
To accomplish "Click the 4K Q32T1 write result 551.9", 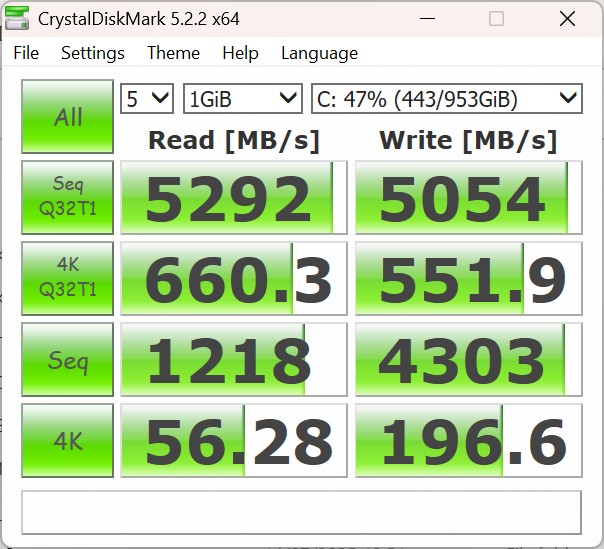I will click(468, 278).
